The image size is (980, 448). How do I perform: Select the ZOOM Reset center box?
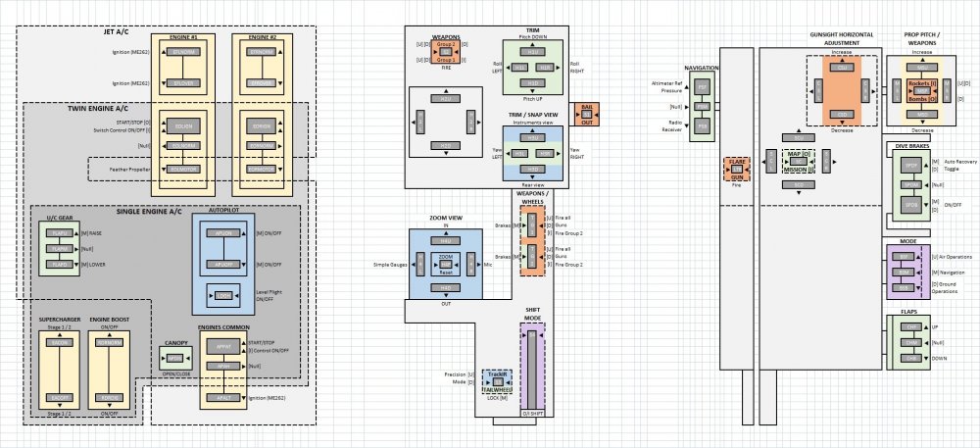point(446,265)
